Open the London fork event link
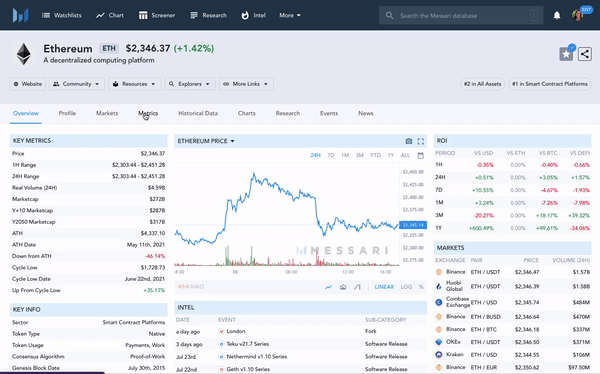The width and height of the screenshot is (600, 374). click(x=236, y=331)
